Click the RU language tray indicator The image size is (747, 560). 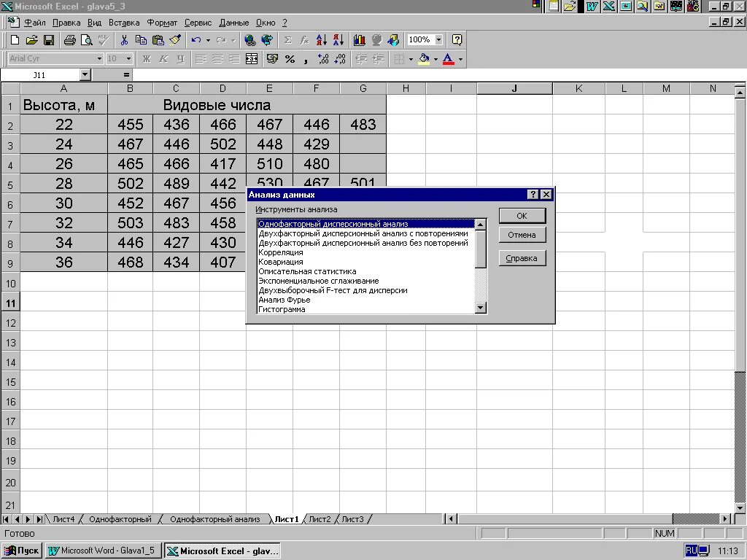(692, 551)
